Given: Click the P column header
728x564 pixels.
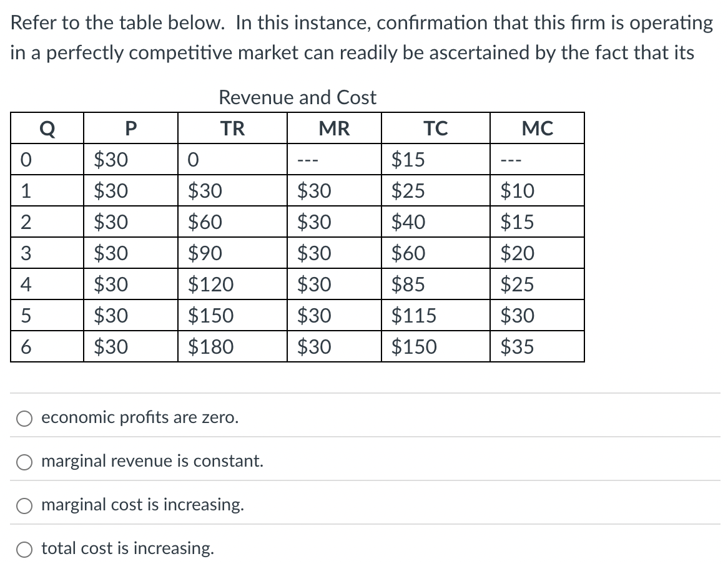Looking at the screenshot, I should click(x=129, y=128).
